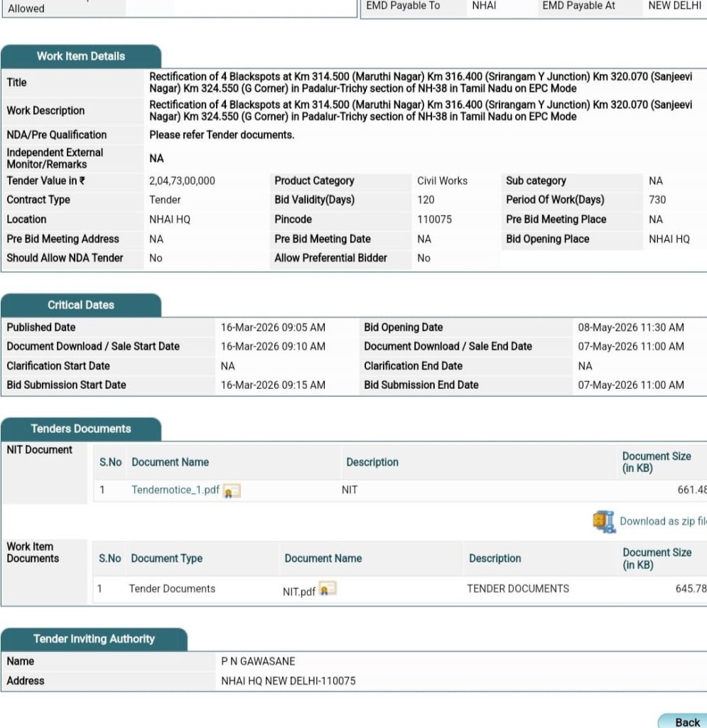The width and height of the screenshot is (707, 728).
Task: Open the Tendernotice_1.pdf document link
Action: pos(176,491)
